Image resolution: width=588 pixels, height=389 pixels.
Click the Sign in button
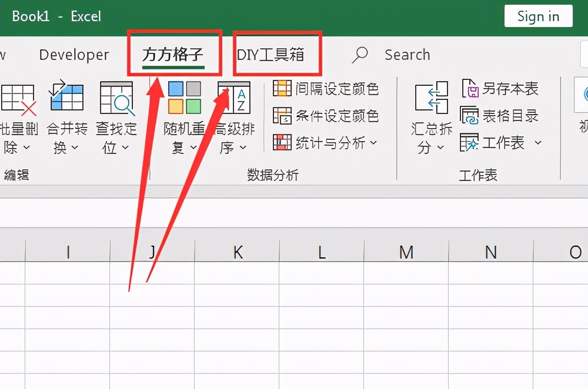538,16
